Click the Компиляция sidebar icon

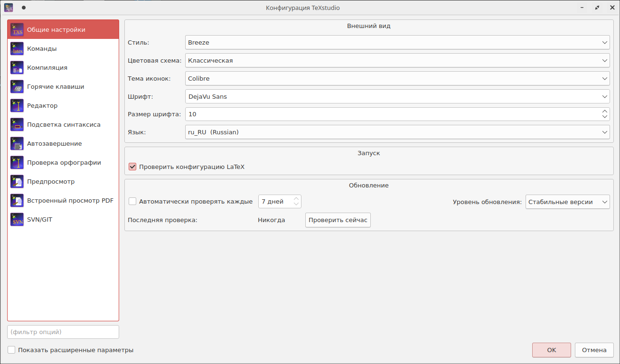pyautogui.click(x=17, y=67)
